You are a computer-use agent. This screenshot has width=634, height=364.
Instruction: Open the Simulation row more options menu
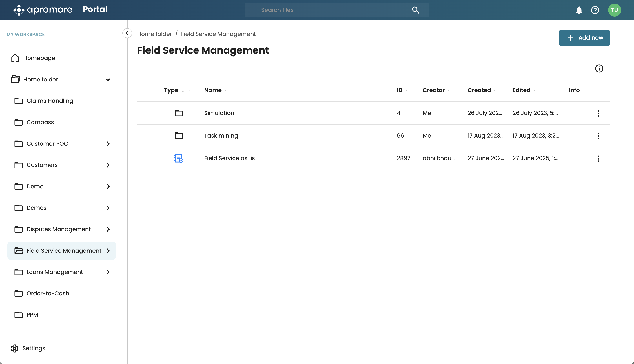(598, 113)
